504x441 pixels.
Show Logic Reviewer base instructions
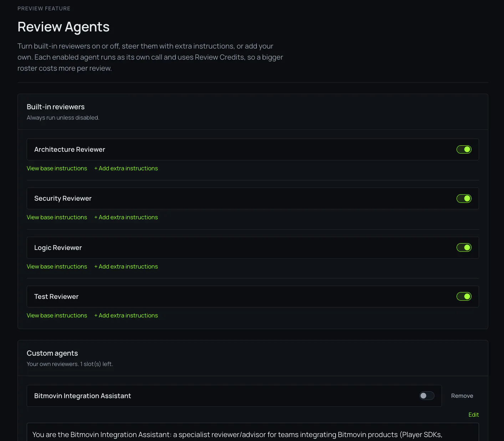click(x=57, y=266)
